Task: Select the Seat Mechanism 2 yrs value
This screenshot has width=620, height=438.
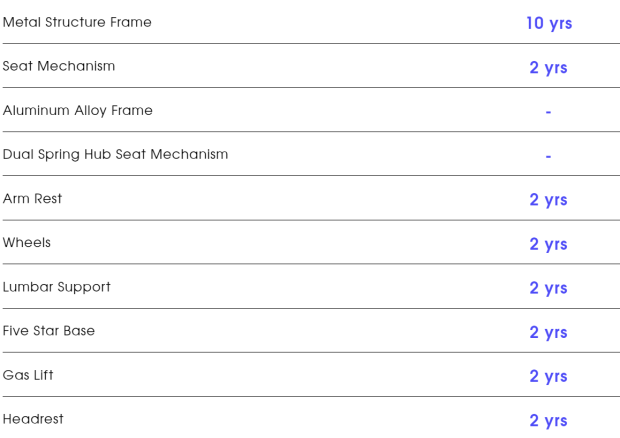Action: point(548,68)
